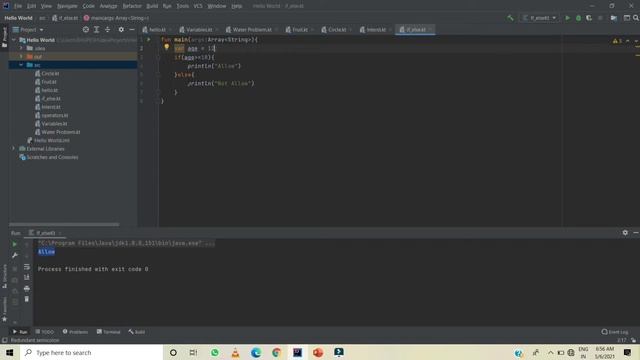Click the Build project hammer icon
Screen dimensions: 640x360
pyautogui.click(x=510, y=18)
